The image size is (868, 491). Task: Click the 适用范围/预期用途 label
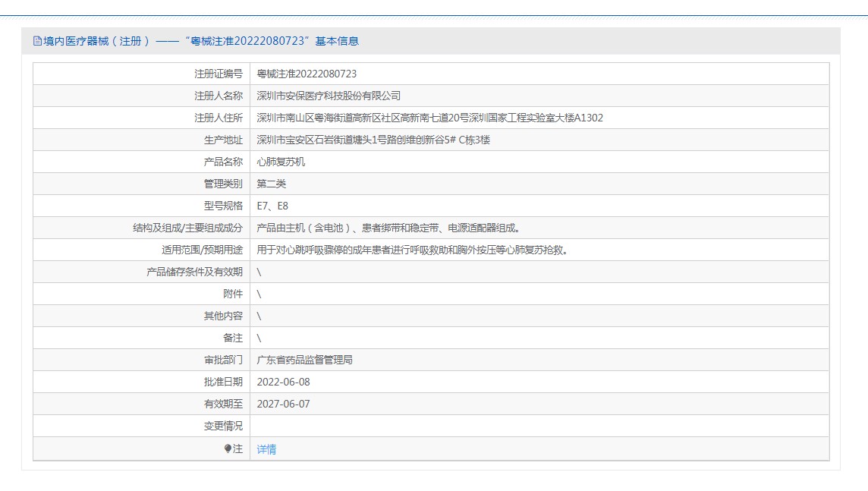tap(202, 250)
